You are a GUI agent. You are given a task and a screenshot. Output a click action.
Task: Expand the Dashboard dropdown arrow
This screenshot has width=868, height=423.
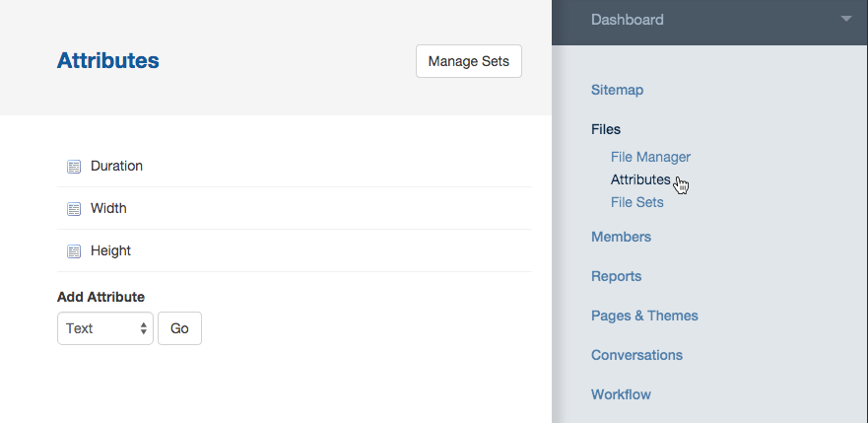point(846,19)
